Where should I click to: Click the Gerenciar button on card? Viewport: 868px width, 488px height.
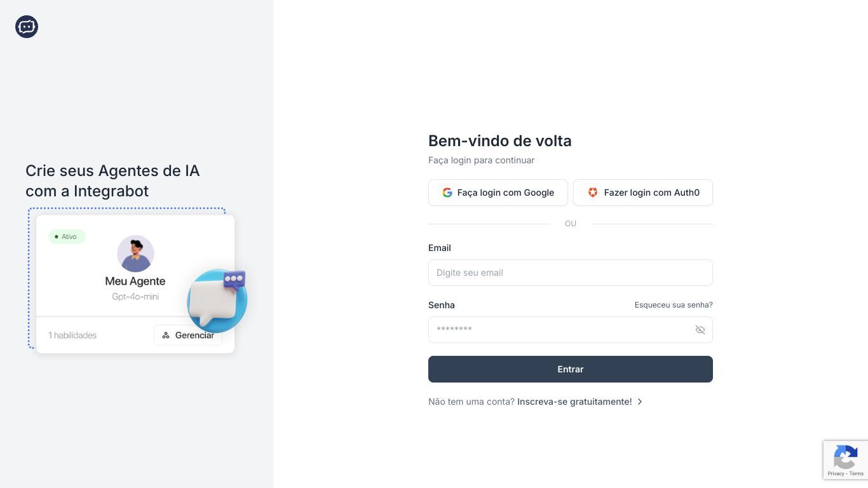click(x=188, y=335)
